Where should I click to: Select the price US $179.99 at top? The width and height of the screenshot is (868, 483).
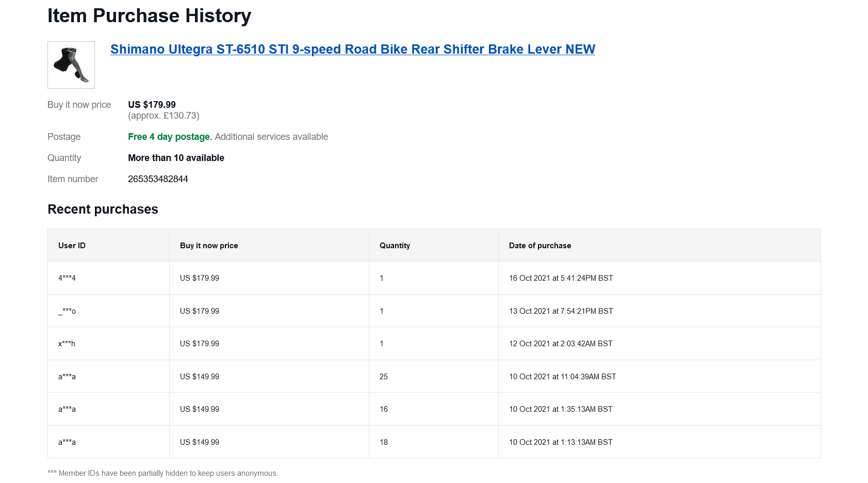tap(152, 105)
